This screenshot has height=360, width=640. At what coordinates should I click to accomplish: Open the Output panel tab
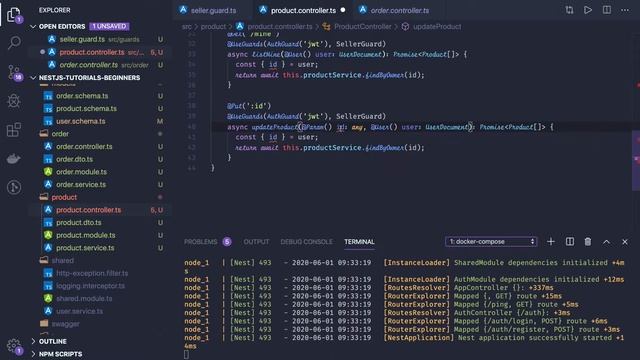point(256,242)
